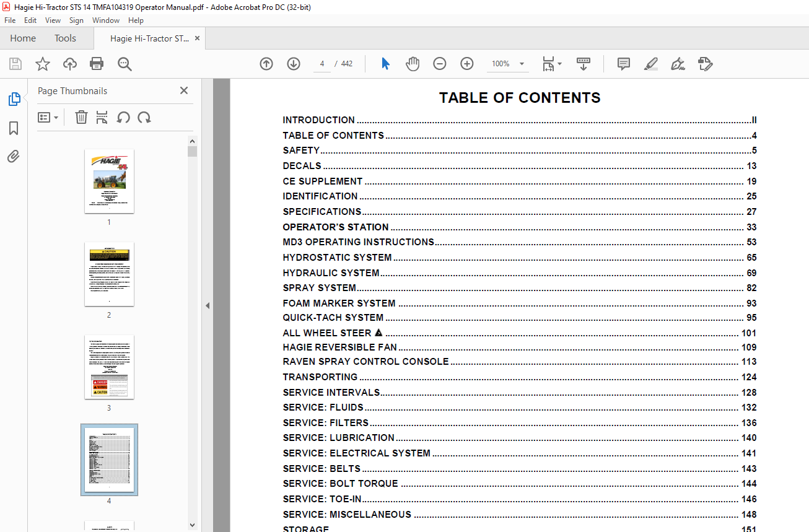The width and height of the screenshot is (809, 532).
Task: Click the Save file icon
Action: [x=15, y=64]
